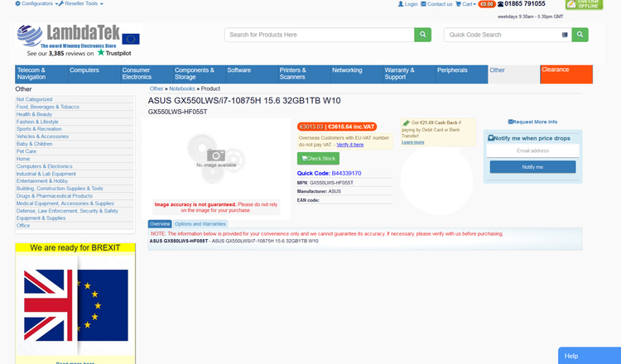Click the green quick code search magnifier button

[x=580, y=35]
